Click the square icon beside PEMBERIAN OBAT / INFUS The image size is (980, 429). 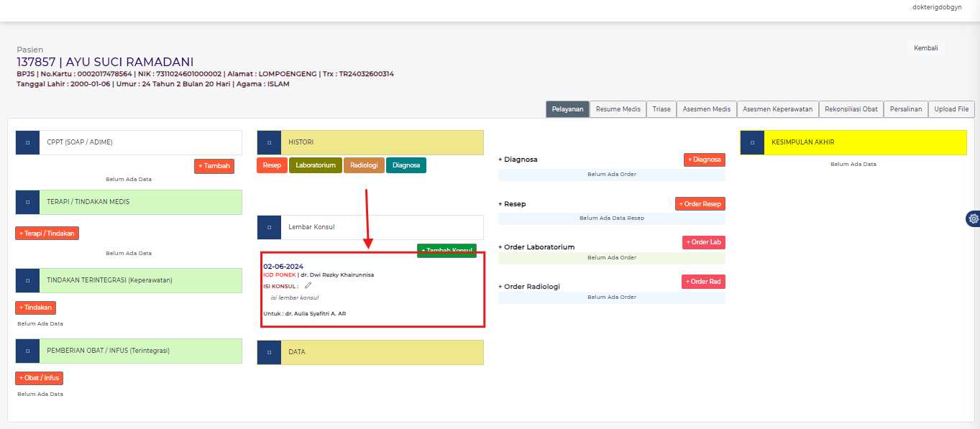point(27,351)
